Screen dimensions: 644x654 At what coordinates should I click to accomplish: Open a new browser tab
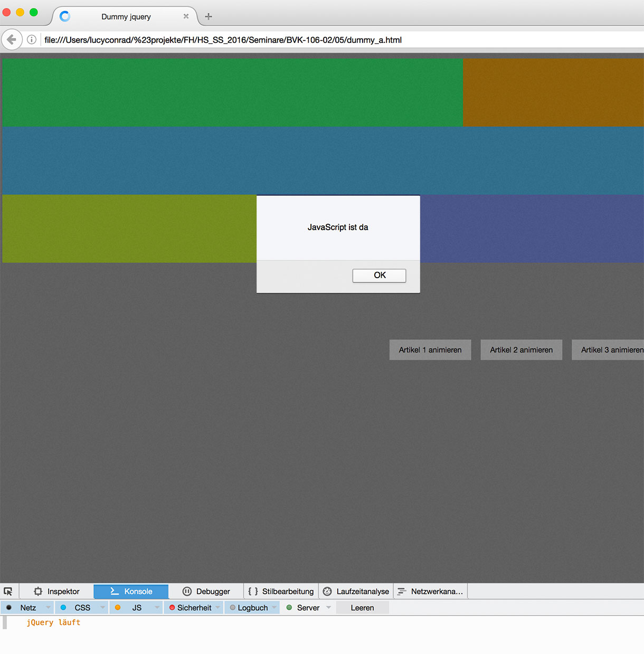click(x=209, y=16)
